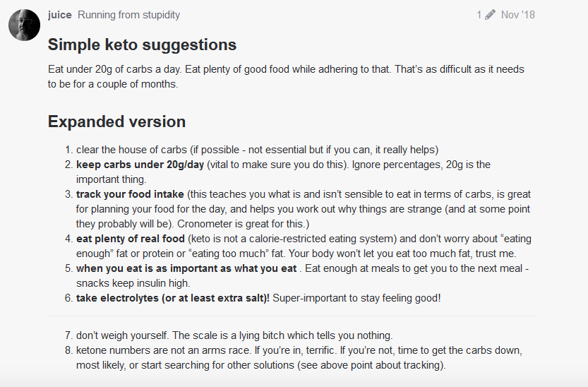
Task: Open the username link 'juice'
Action: [x=59, y=15]
